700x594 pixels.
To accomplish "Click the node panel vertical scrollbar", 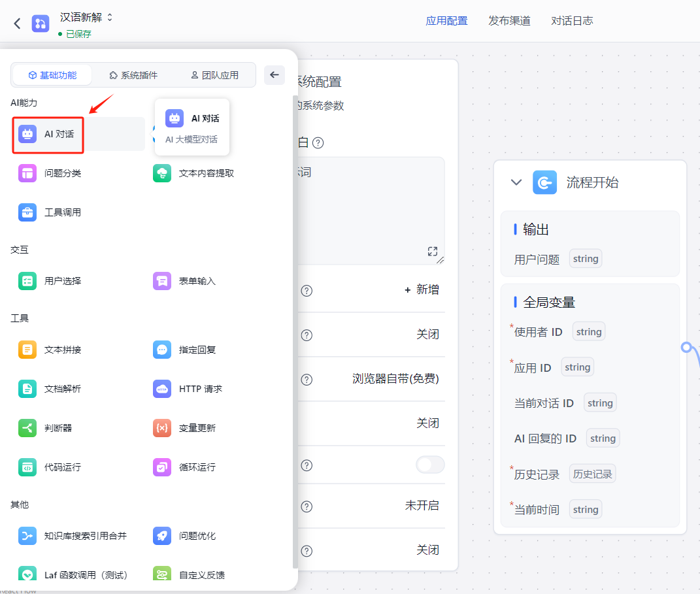I will click(x=295, y=331).
